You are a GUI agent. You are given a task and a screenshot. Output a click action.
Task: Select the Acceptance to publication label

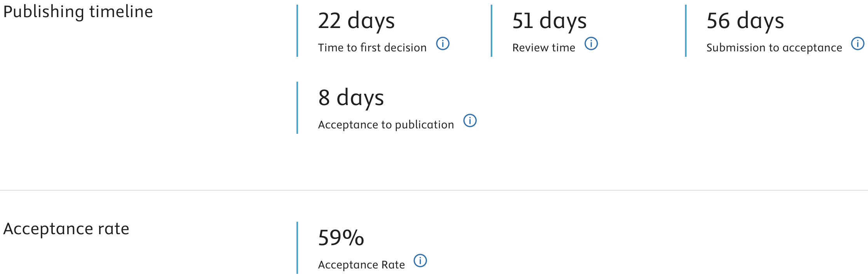(386, 124)
